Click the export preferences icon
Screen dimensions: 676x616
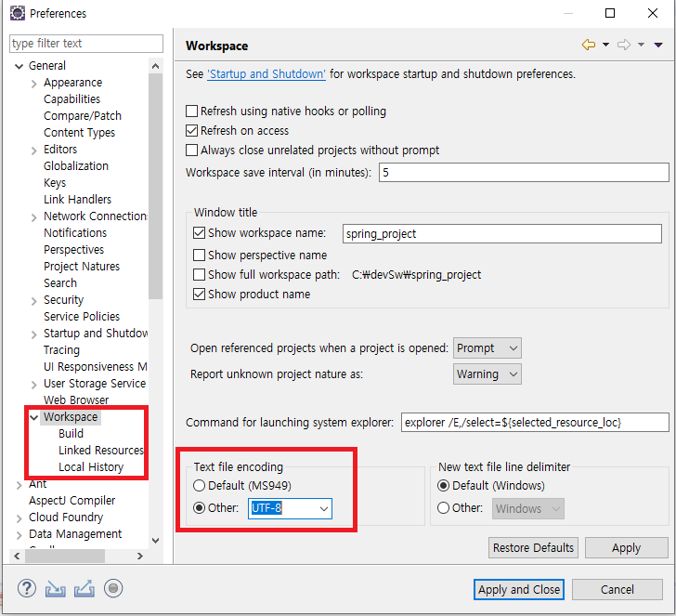pos(84,589)
